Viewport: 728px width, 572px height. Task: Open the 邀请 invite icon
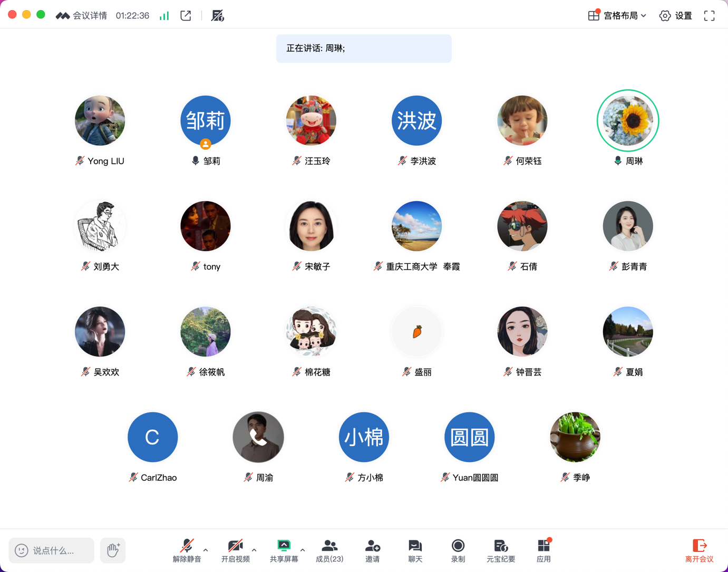[x=372, y=550]
